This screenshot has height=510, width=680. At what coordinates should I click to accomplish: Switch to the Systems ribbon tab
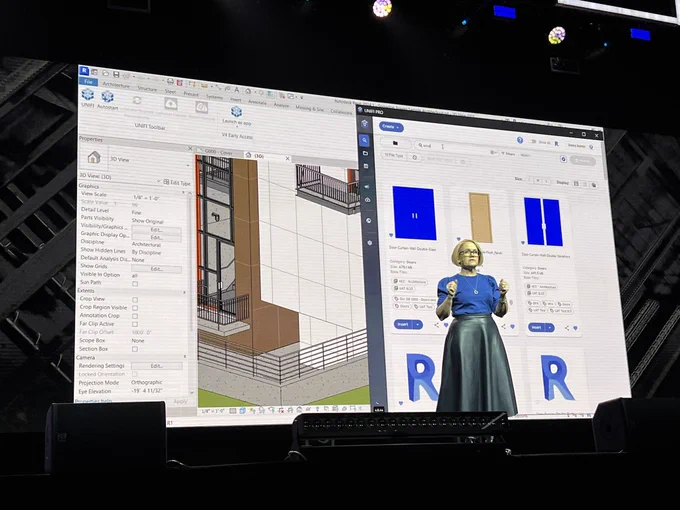tap(214, 97)
